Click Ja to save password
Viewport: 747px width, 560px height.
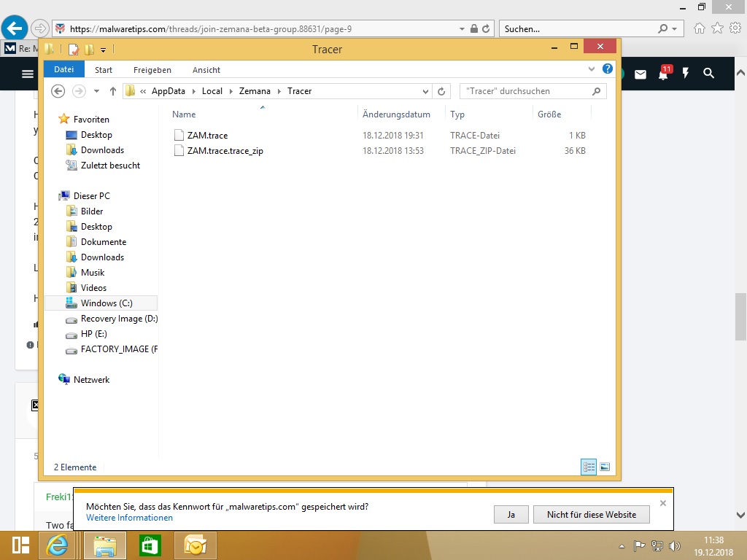point(511,514)
